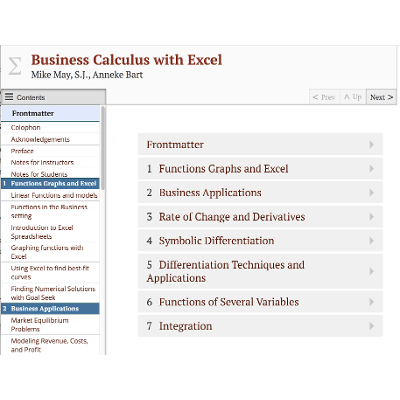The width and height of the screenshot is (400, 400).
Task: Click arrow on Symbolic Differentiation row
Action: tap(371, 241)
